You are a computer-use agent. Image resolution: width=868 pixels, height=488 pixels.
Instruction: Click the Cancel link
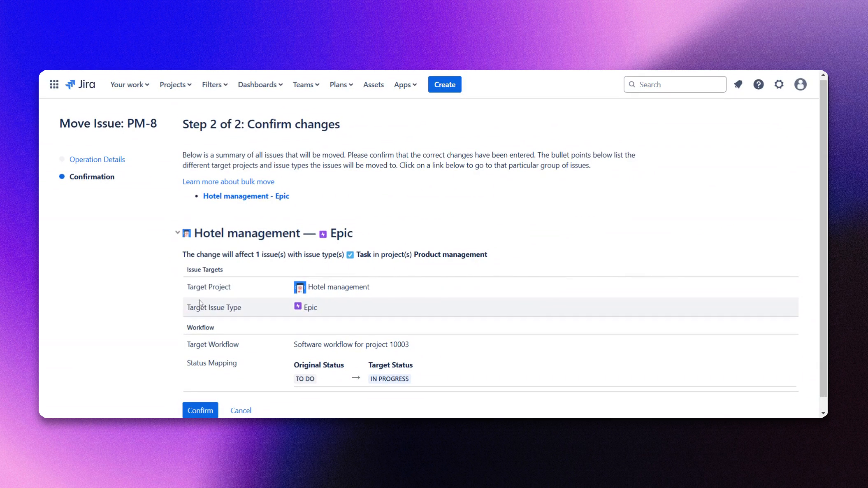241,410
